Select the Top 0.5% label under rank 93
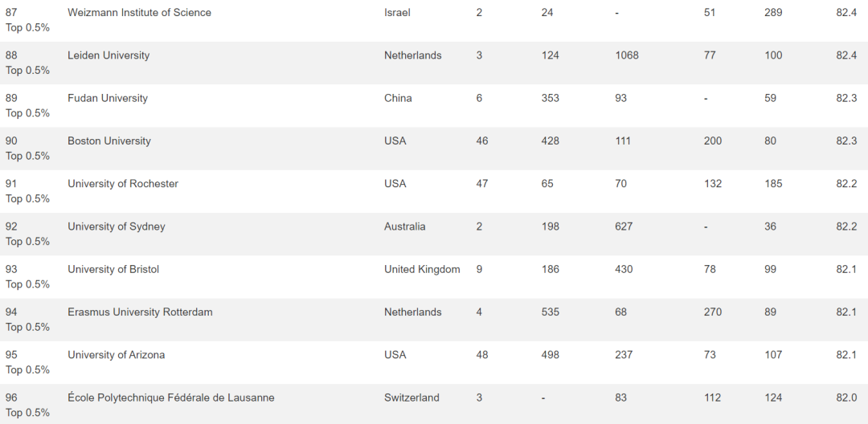 (27, 284)
